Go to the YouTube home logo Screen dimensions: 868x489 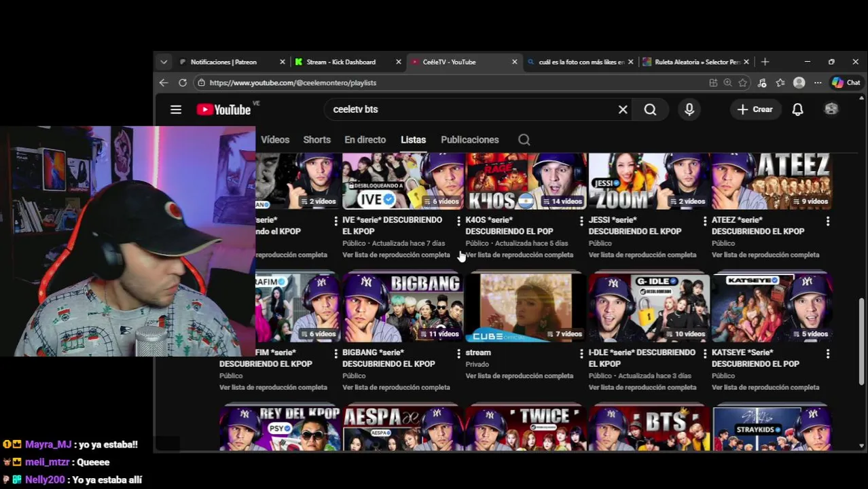click(224, 109)
